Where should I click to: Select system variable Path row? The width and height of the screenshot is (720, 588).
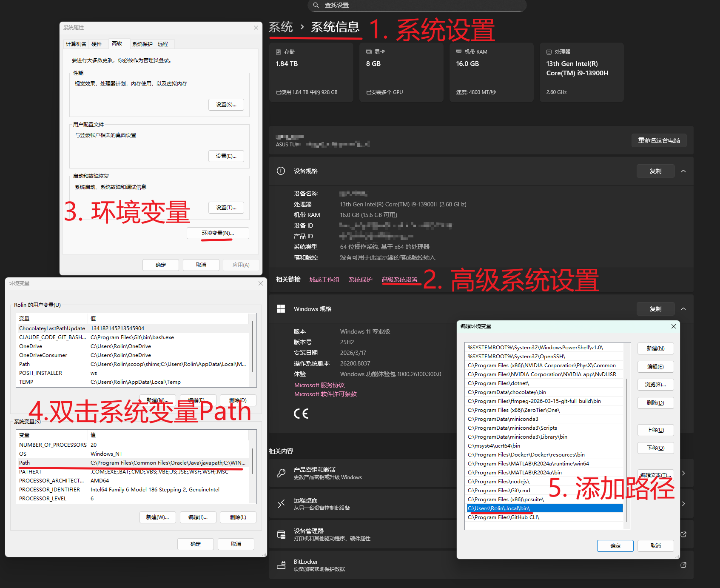click(133, 463)
